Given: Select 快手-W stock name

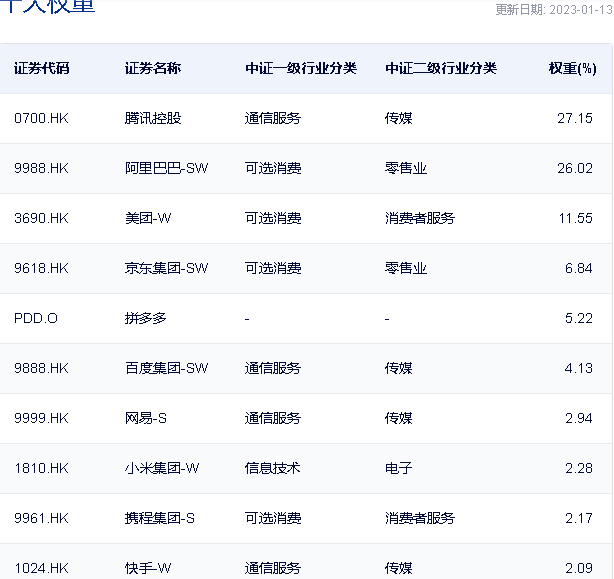Looking at the screenshot, I should [x=149, y=568].
